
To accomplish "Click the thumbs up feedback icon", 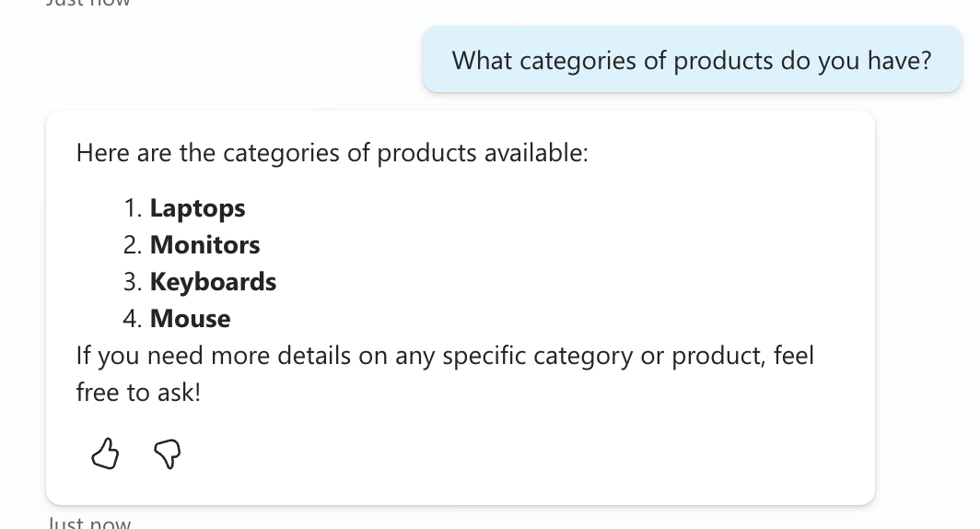I will pyautogui.click(x=106, y=453).
